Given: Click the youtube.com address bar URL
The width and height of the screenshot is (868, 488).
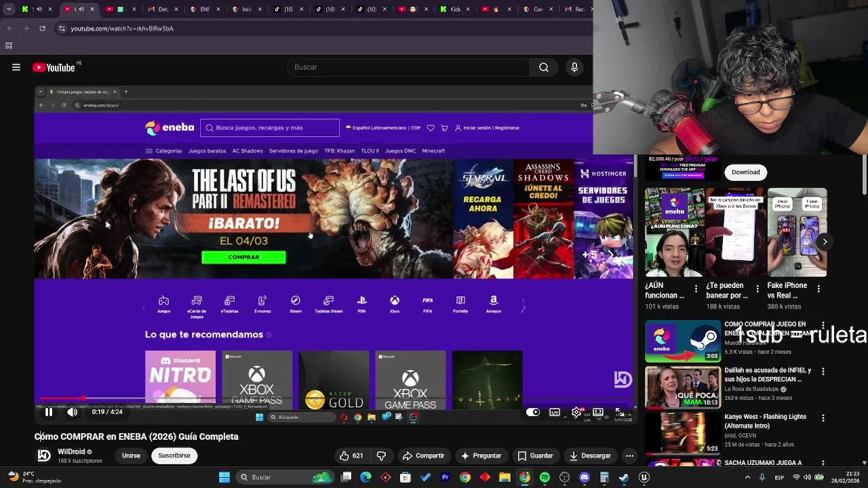Looking at the screenshot, I should click(122, 28).
